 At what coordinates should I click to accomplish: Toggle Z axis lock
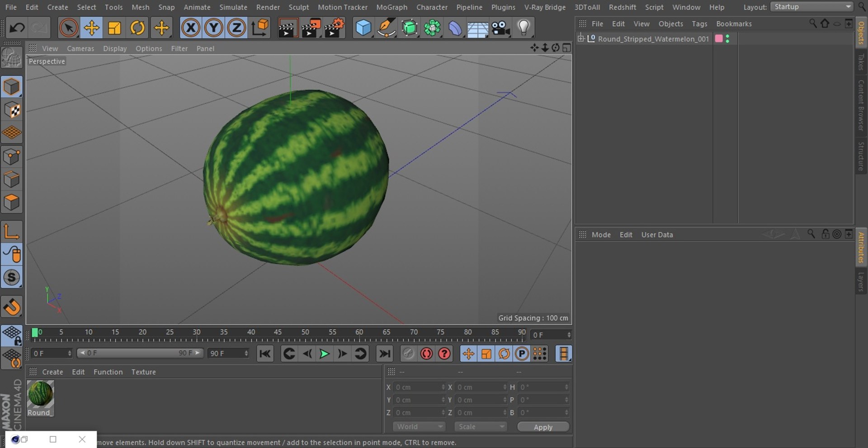pyautogui.click(x=236, y=28)
